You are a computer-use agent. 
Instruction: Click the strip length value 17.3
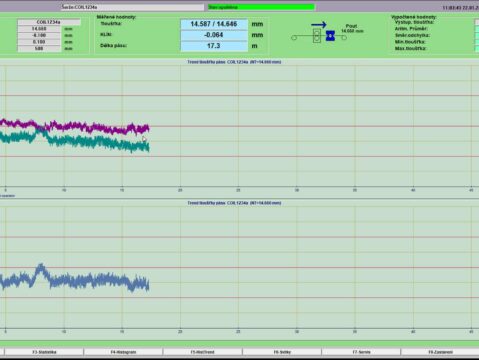tap(214, 46)
